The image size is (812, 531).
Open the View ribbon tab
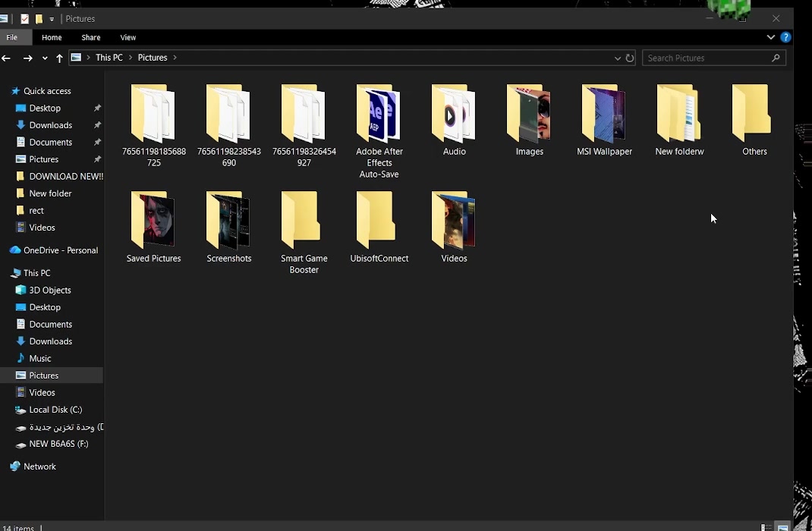(128, 37)
